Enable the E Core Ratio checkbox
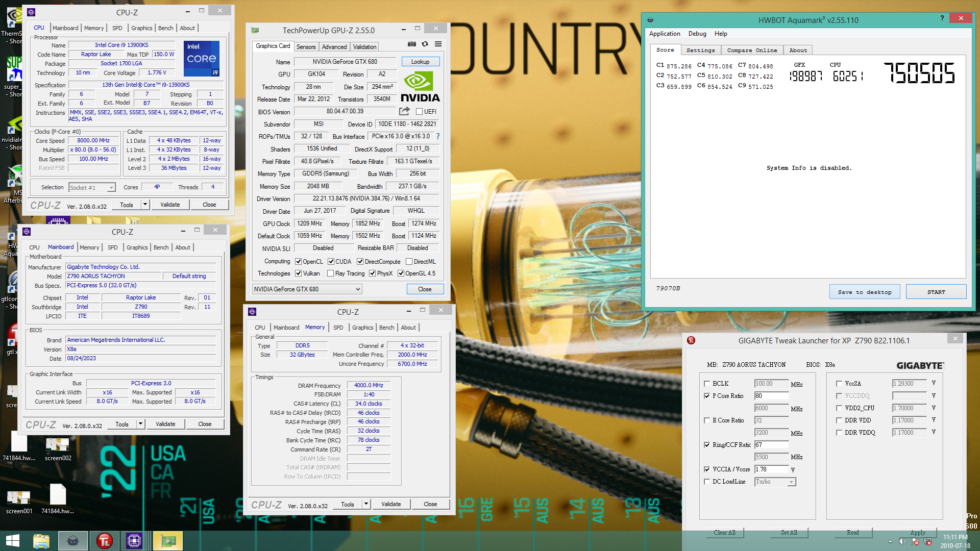Image resolution: width=980 pixels, height=551 pixels. 707,420
